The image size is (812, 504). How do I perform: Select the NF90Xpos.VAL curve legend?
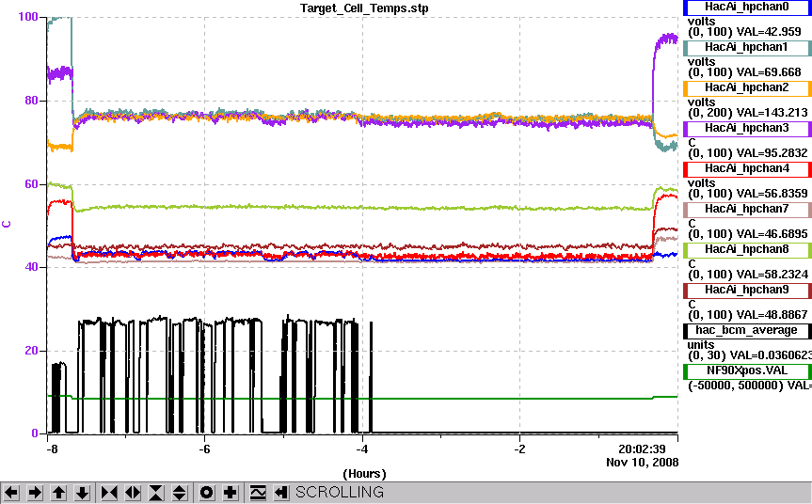[x=747, y=371]
